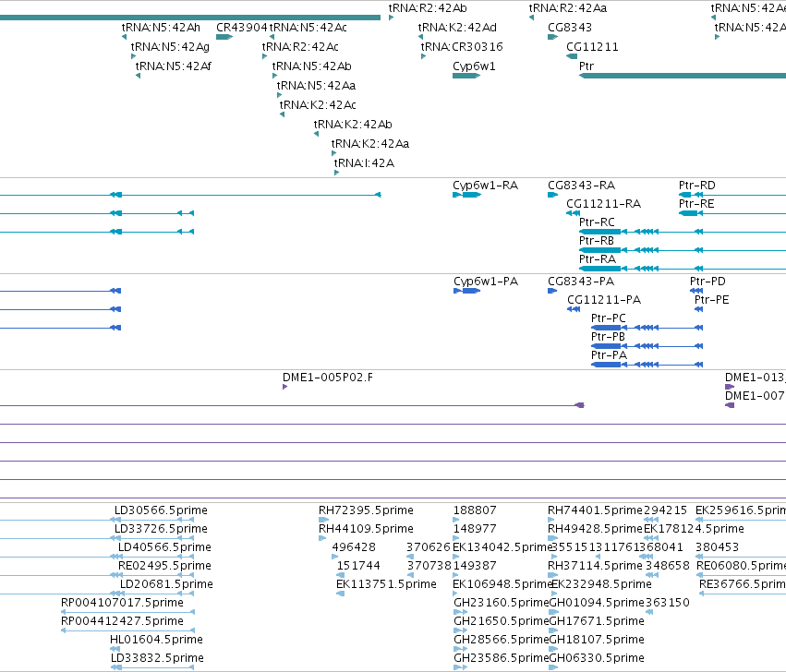The image size is (786, 672).
Task: Select the CG8343-PA protein label
Action: 581,282
